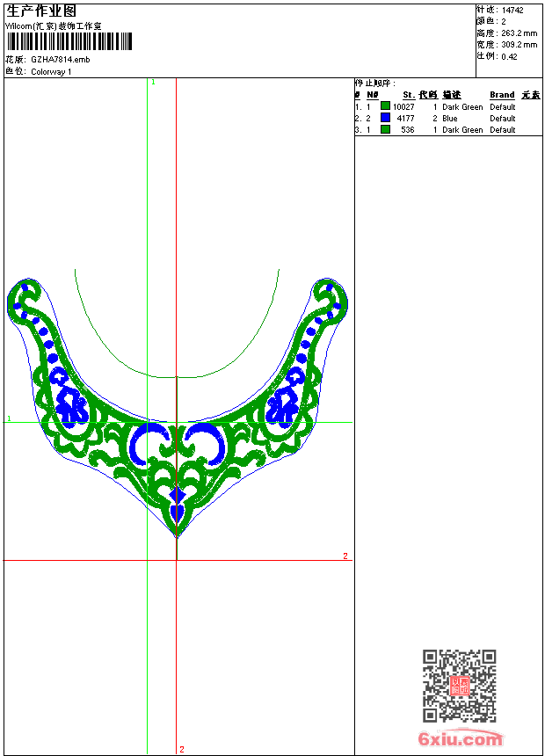Click the St. column header

pos(409,95)
